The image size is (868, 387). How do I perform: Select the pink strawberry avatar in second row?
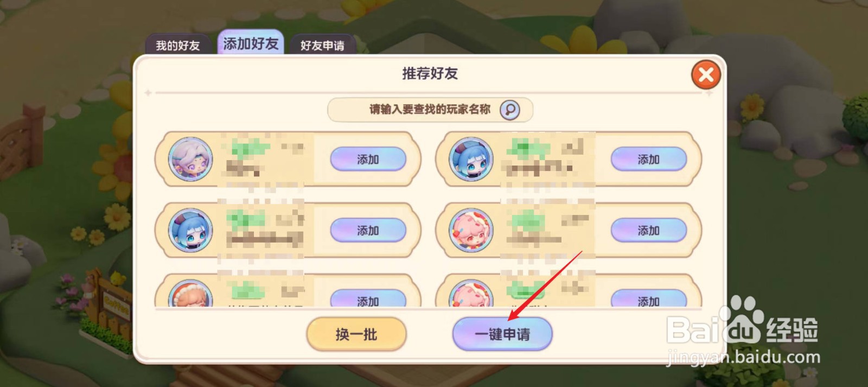[x=471, y=230]
